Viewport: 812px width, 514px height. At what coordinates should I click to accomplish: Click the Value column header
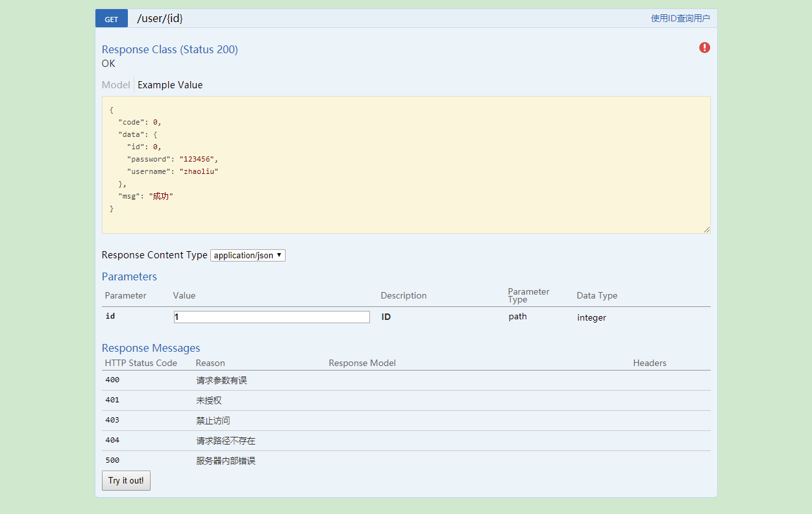pyautogui.click(x=184, y=295)
